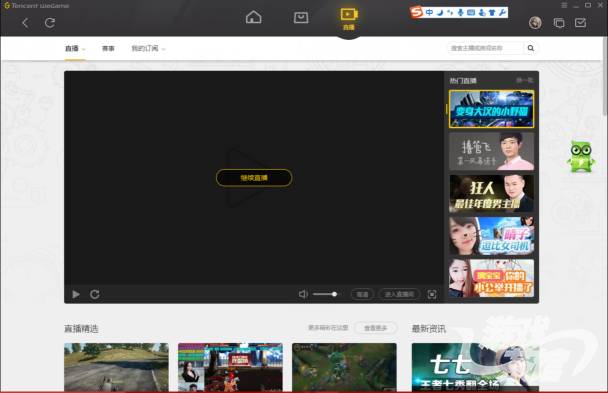This screenshot has width=608, height=393.
Task: Toggle Sogou 中 Chinese/English mode
Action: click(x=429, y=12)
